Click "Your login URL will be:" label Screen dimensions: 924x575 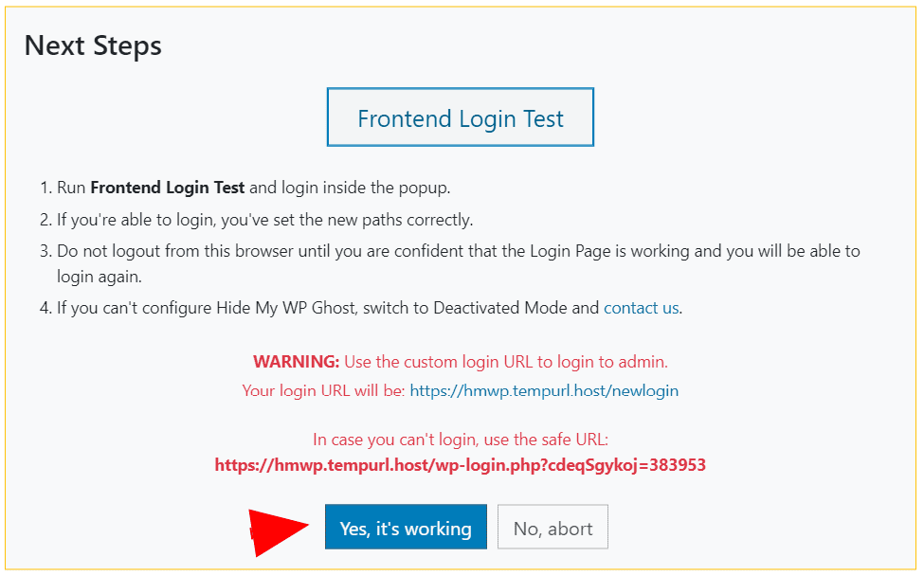[x=324, y=390]
